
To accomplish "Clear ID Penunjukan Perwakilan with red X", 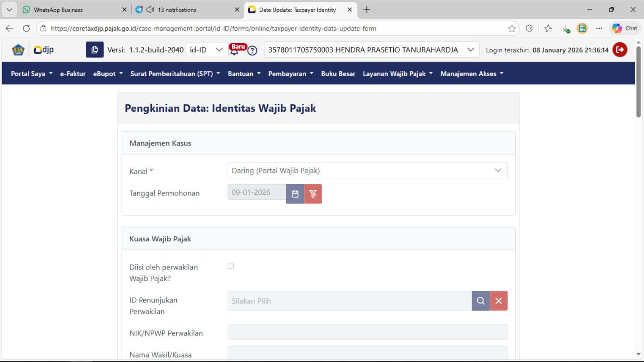I will 499,301.
